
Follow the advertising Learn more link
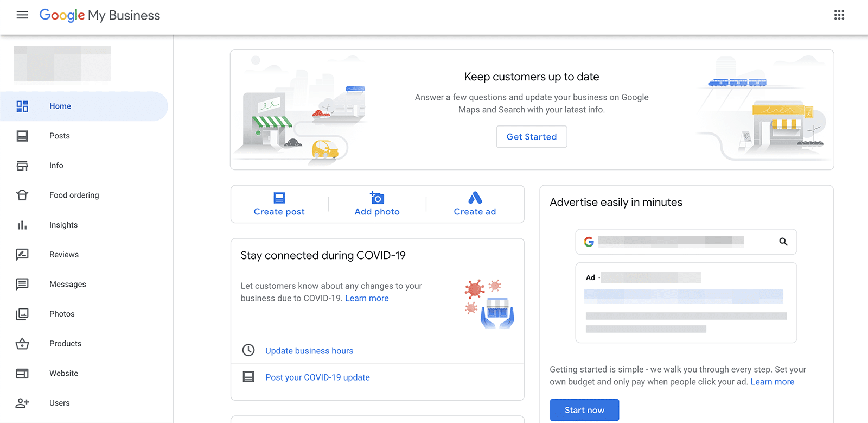point(773,382)
